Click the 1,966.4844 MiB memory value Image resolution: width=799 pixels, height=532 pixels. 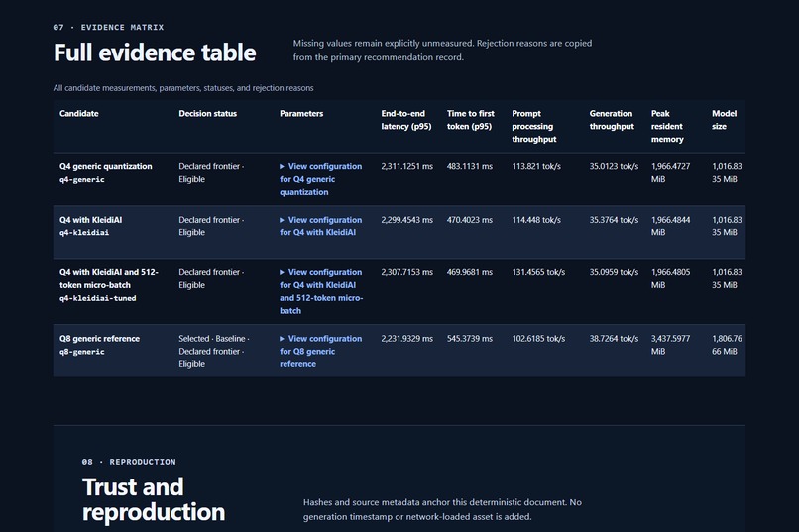tap(670, 226)
